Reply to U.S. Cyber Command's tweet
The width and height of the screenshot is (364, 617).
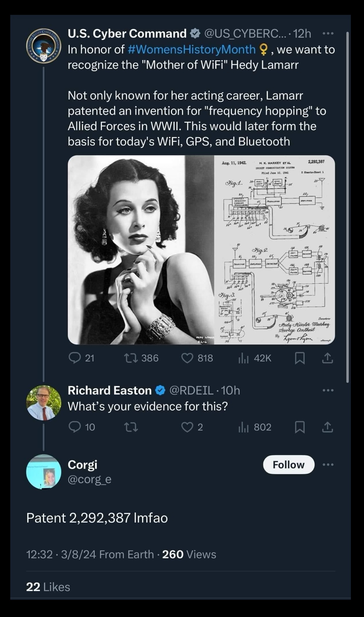[75, 358]
